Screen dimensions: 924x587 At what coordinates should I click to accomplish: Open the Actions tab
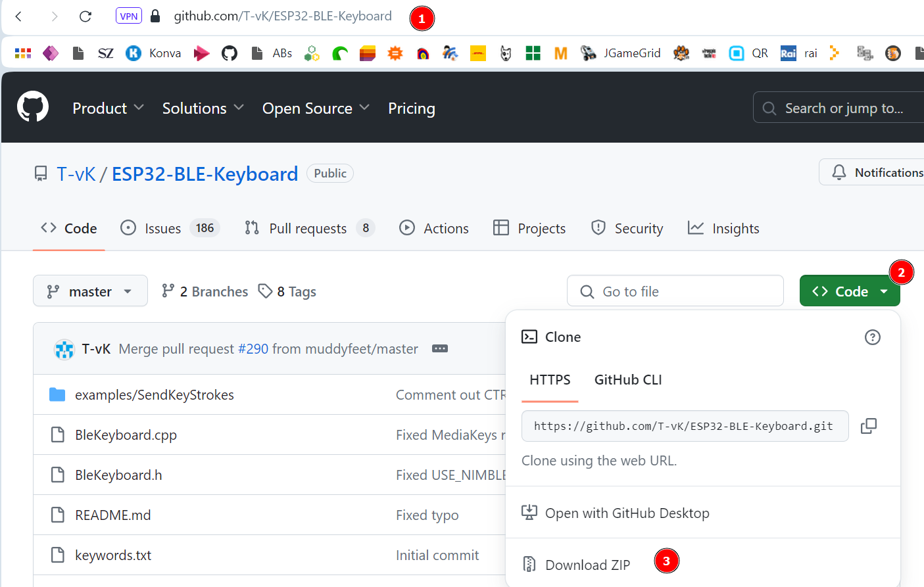(434, 228)
